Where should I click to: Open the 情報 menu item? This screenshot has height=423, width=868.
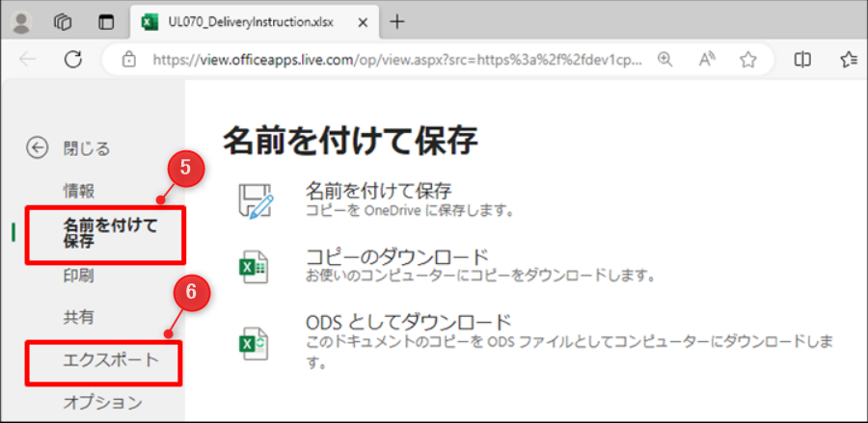point(79,191)
